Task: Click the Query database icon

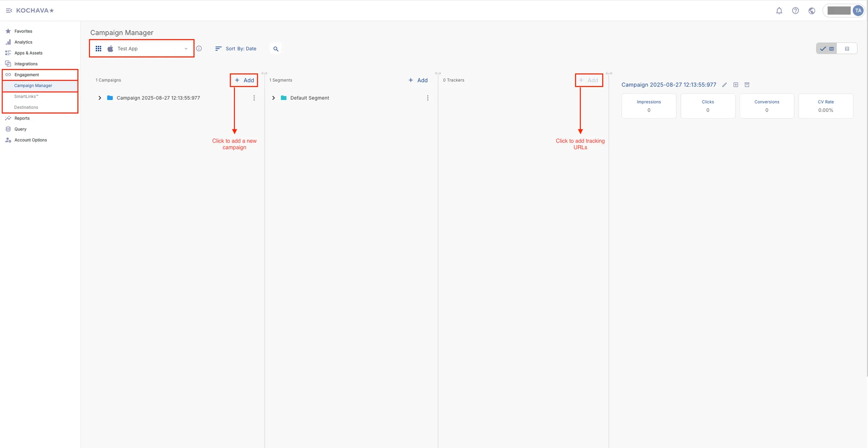Action: pyautogui.click(x=8, y=129)
